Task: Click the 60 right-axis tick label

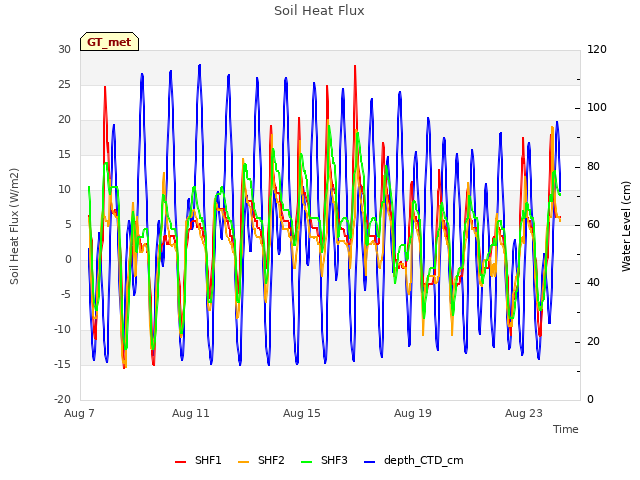Action: [x=593, y=224]
